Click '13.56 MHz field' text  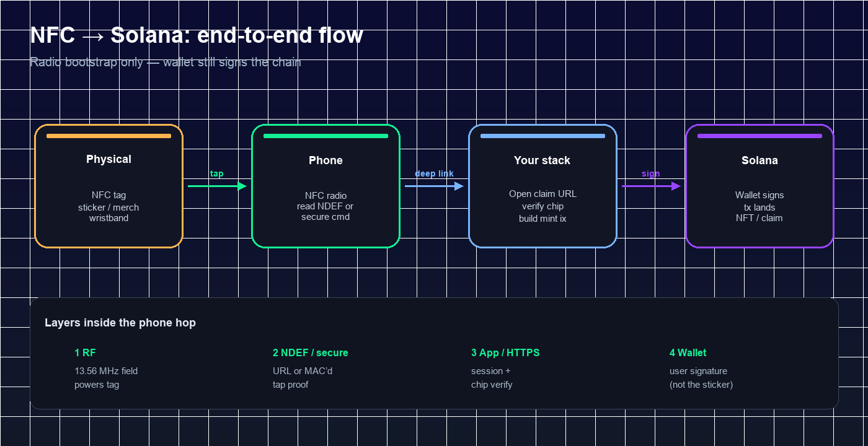[106, 371]
